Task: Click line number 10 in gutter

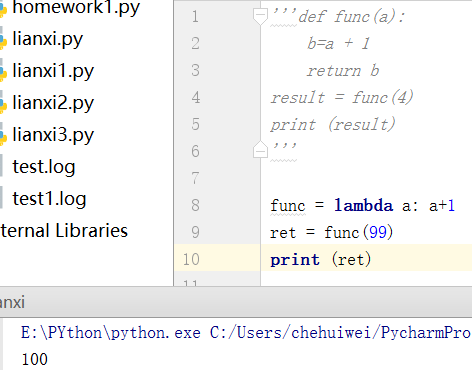Action: (x=191, y=259)
